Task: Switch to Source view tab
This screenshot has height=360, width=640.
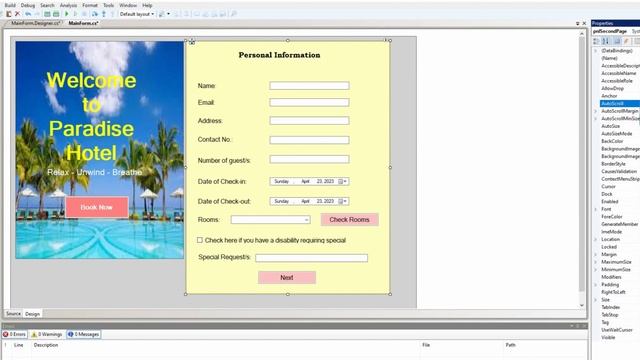Action: [13, 314]
